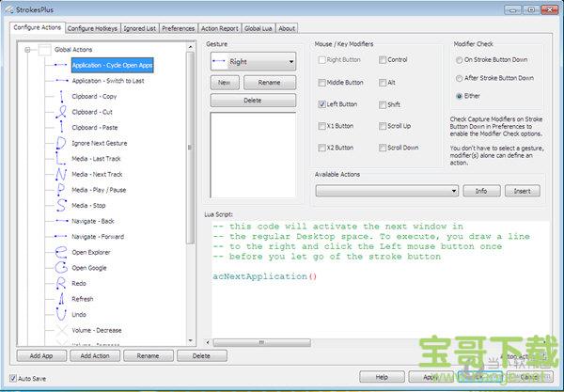Click Delete button below the action tree
This screenshot has width=564, height=392.
pyautogui.click(x=201, y=356)
